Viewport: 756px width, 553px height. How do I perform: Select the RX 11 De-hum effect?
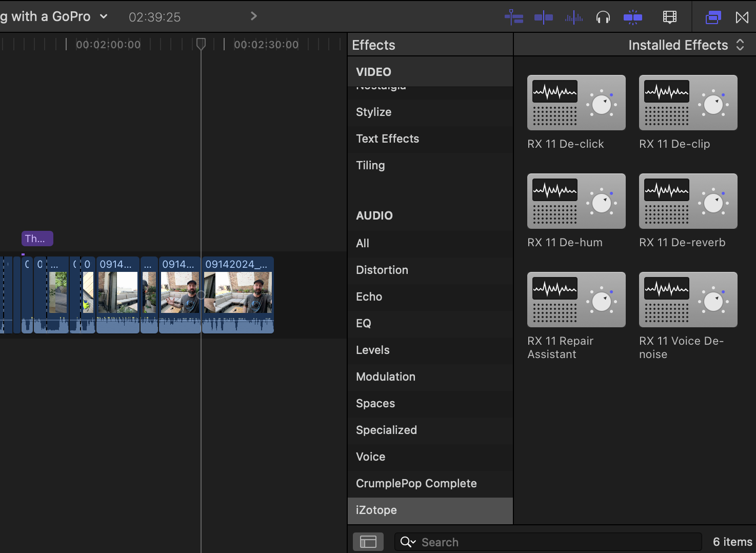(x=576, y=201)
